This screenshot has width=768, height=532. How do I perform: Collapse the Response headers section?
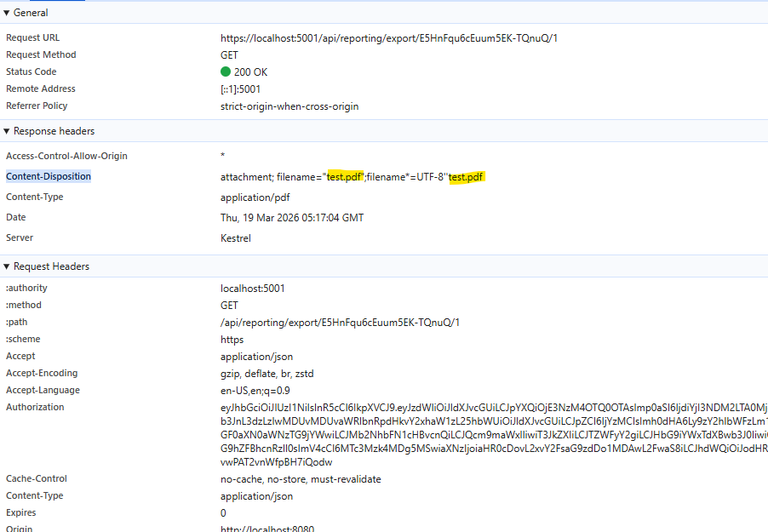(7, 131)
